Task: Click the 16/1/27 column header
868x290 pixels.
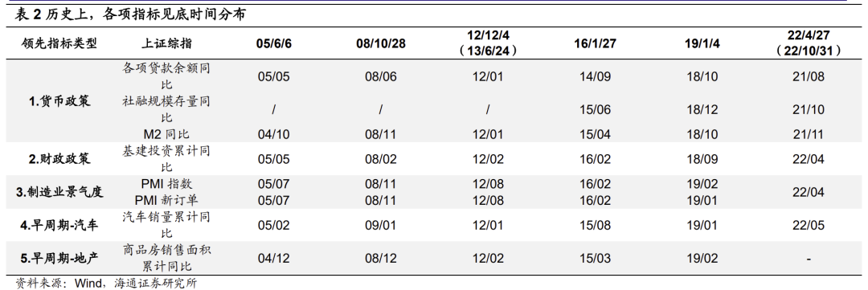Action: [595, 44]
